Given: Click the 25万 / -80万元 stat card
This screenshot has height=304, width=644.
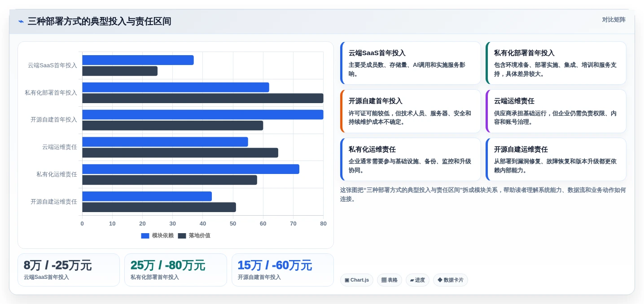Looking at the screenshot, I should click(175, 270).
